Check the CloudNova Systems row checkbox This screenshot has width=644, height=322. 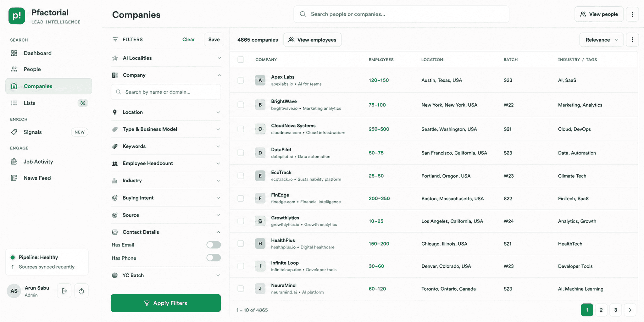point(241,129)
